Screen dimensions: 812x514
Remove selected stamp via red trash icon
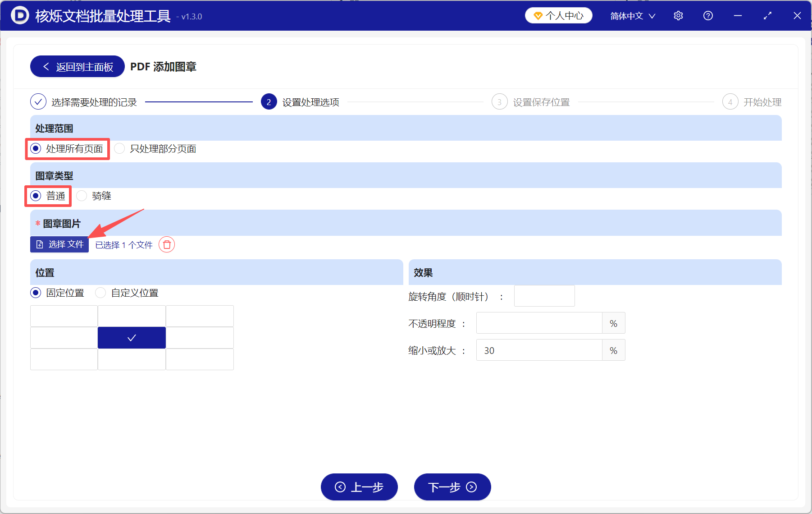[166, 244]
